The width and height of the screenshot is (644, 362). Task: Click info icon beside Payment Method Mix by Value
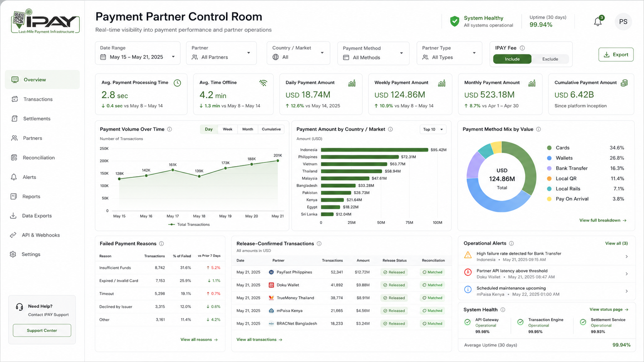pos(538,129)
